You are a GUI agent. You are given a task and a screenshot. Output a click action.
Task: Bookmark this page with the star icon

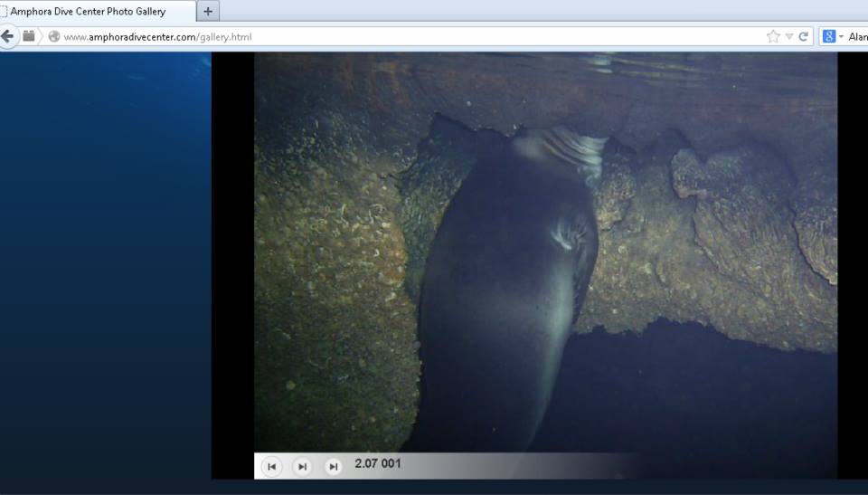(x=773, y=37)
